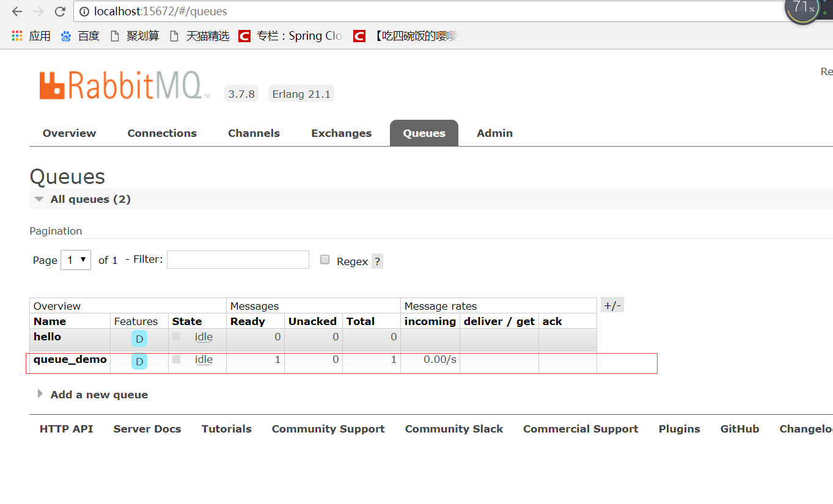Click the D feature badge for hello

[139, 339]
